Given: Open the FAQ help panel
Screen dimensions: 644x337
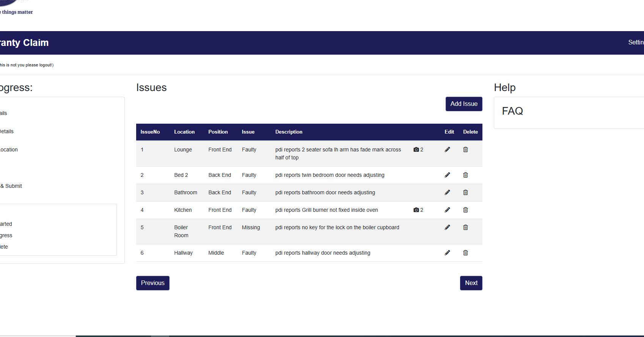Looking at the screenshot, I should click(x=512, y=111).
